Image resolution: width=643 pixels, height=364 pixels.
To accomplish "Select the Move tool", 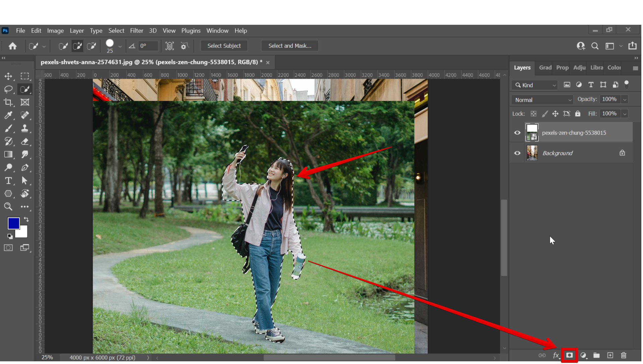I will point(8,76).
